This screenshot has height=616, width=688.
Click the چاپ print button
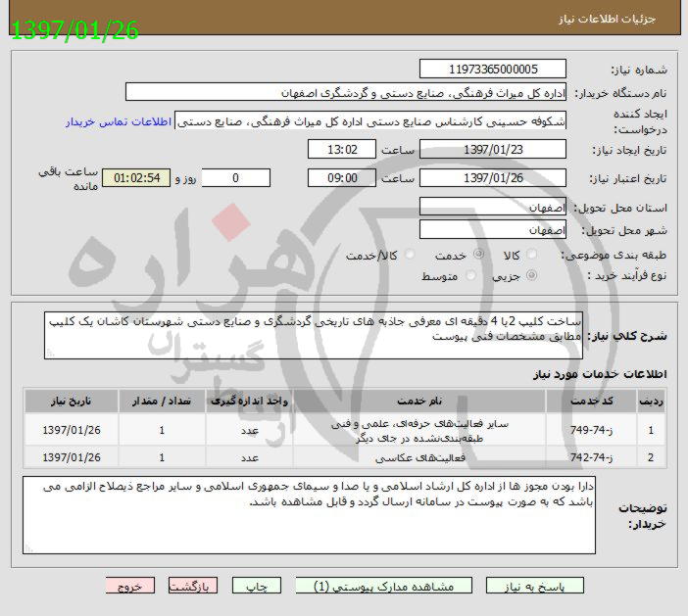pyautogui.click(x=257, y=587)
